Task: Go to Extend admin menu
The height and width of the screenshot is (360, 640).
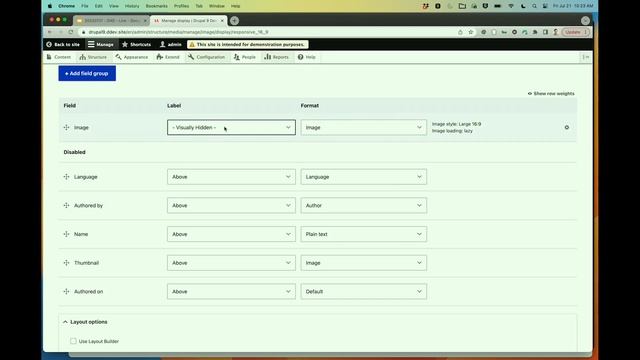Action: point(168,57)
